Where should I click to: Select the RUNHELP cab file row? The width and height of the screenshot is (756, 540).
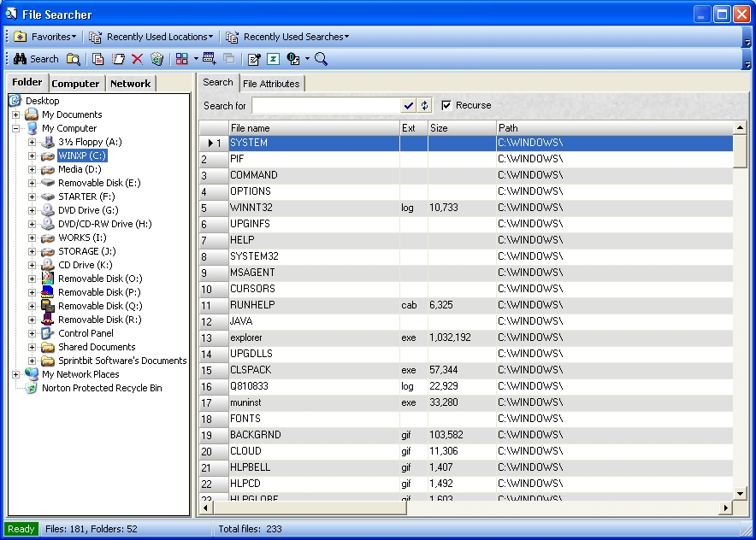tap(466, 305)
